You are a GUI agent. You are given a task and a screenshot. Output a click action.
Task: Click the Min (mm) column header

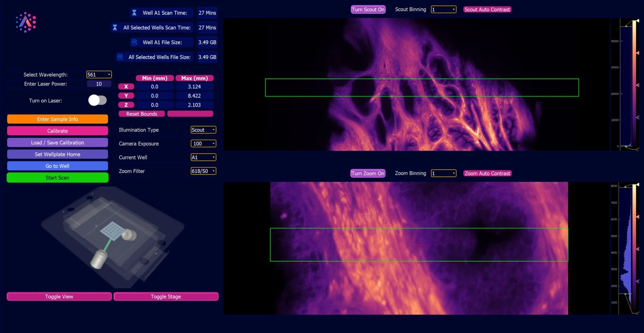155,78
